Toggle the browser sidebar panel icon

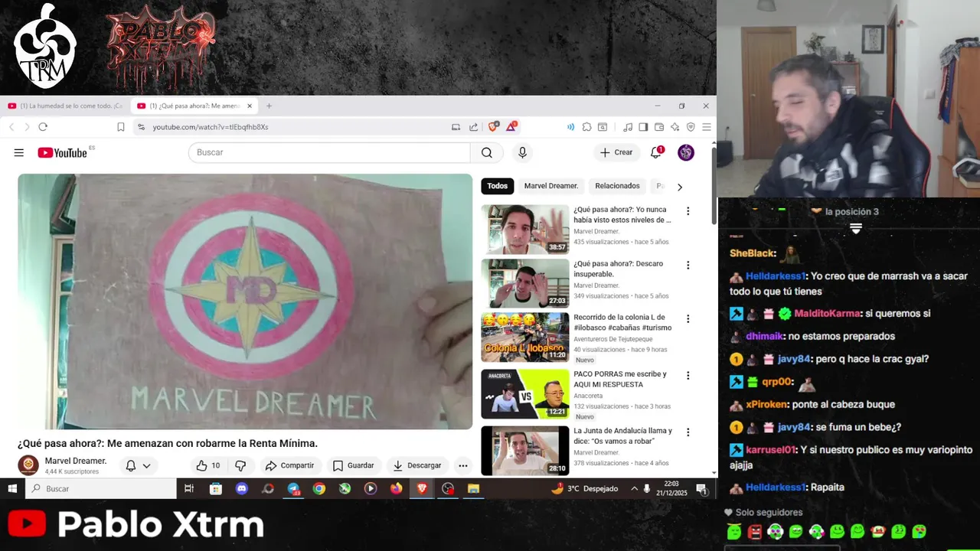[643, 127]
